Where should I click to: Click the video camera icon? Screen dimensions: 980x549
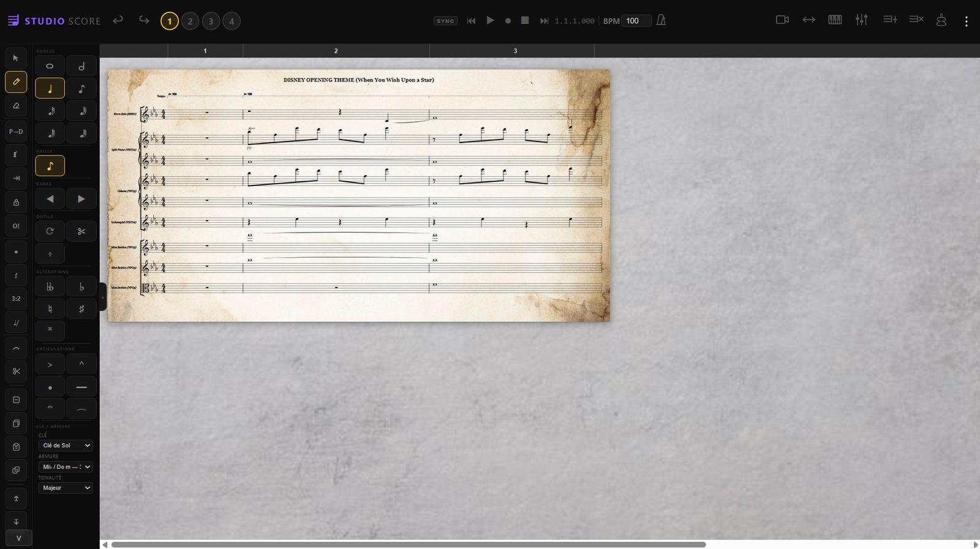tap(782, 20)
